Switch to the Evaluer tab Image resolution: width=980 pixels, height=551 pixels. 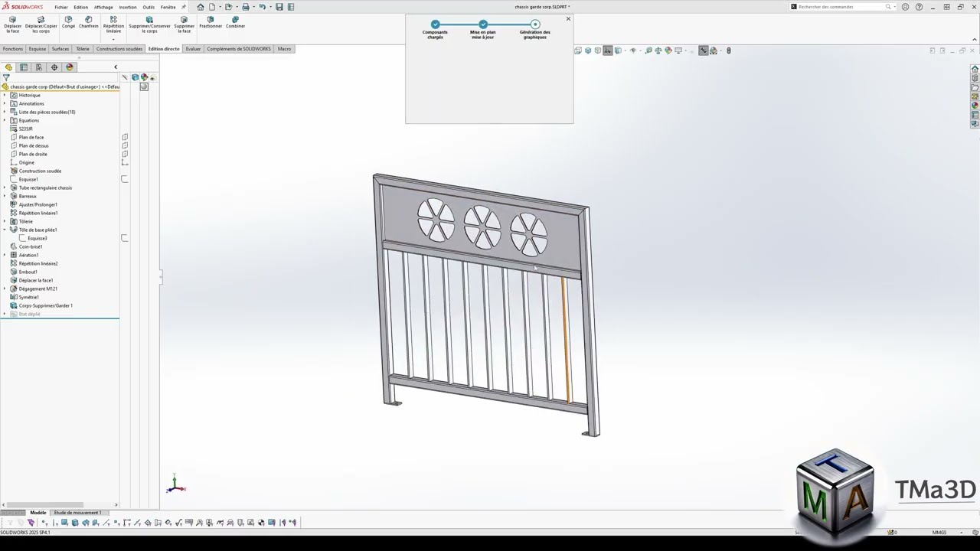coord(193,49)
